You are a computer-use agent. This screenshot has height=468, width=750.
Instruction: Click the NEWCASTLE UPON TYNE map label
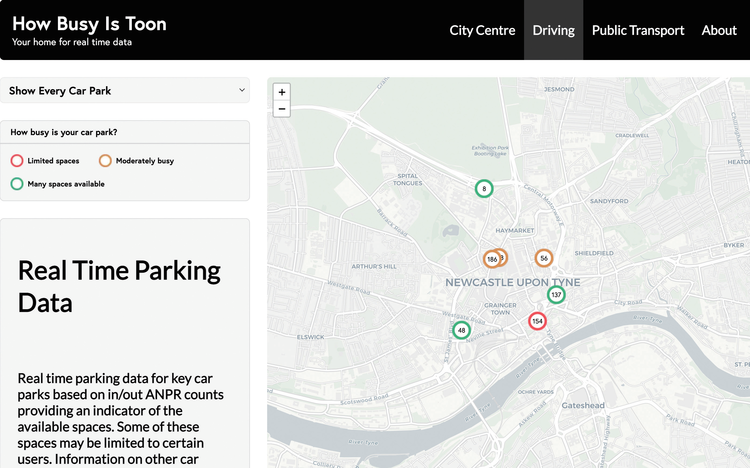513,282
